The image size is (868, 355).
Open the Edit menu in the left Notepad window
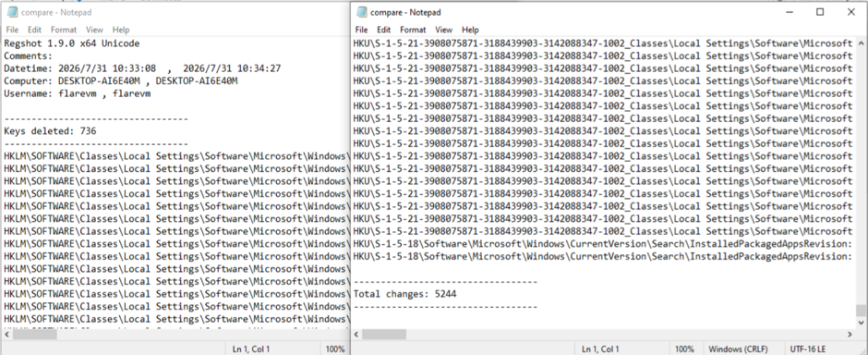pos(35,30)
